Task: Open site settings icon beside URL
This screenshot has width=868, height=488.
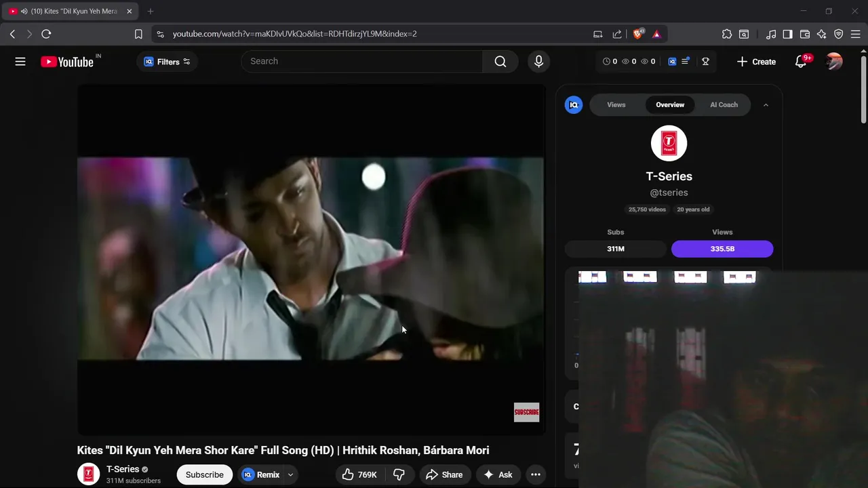Action: 159,34
